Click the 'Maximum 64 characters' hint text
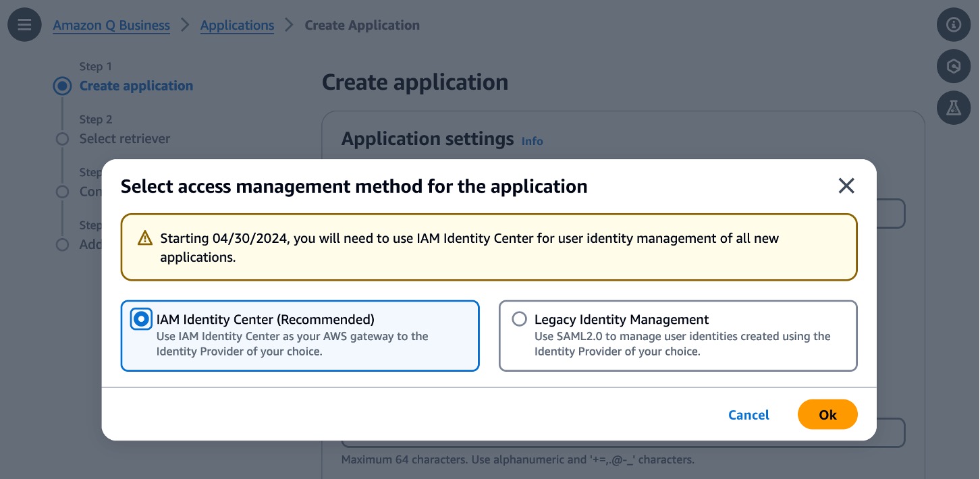This screenshot has height=479, width=980. click(x=518, y=460)
